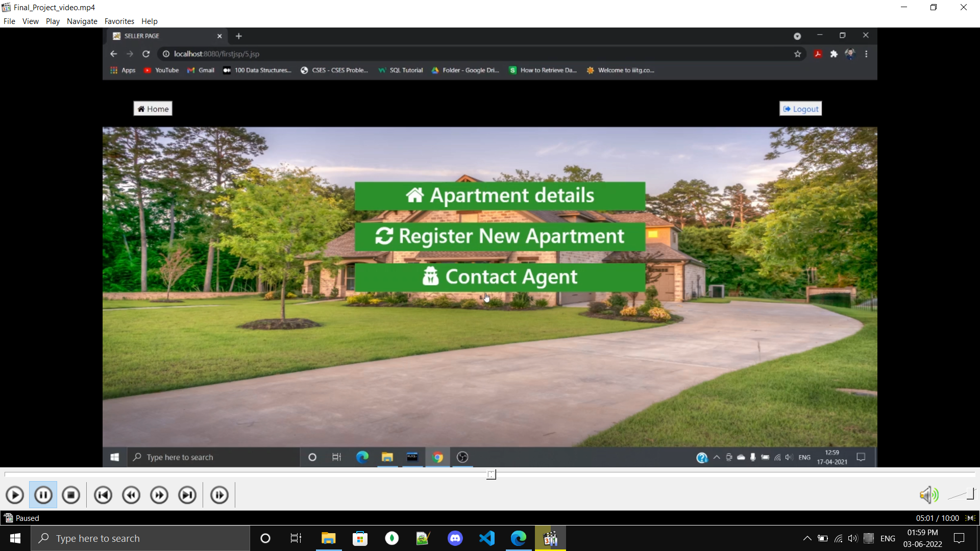Click the video seek bar handle

[491, 475]
